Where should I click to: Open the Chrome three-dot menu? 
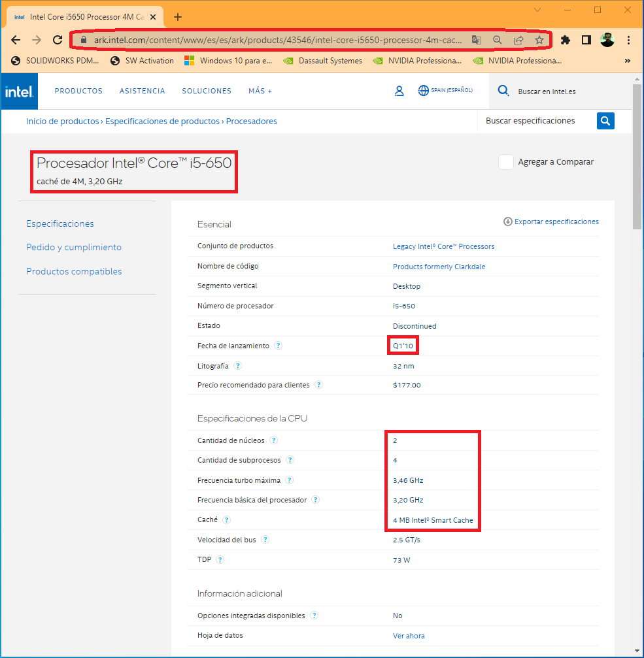click(628, 40)
